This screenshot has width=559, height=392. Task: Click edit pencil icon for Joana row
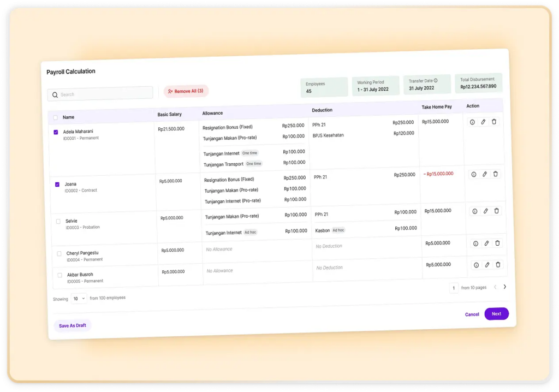pyautogui.click(x=484, y=174)
